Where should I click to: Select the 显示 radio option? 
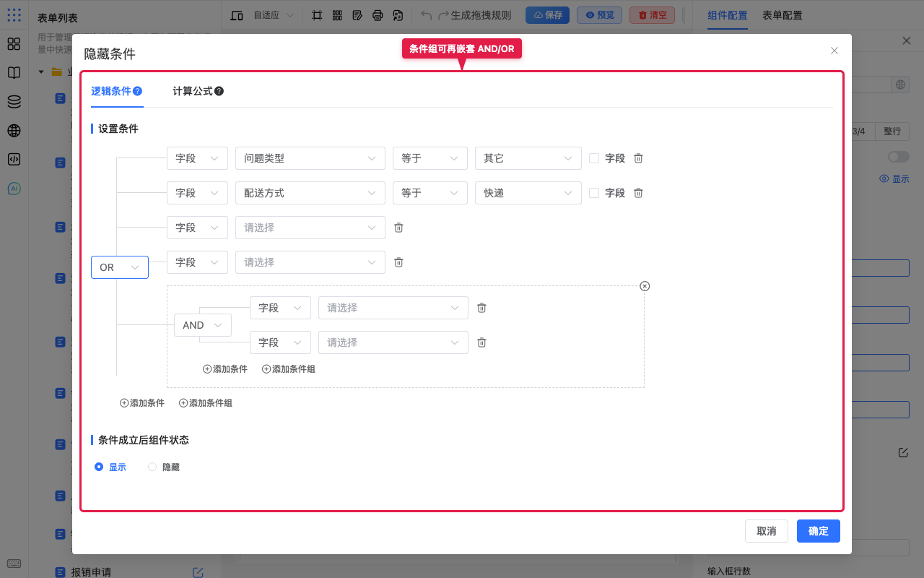point(100,467)
